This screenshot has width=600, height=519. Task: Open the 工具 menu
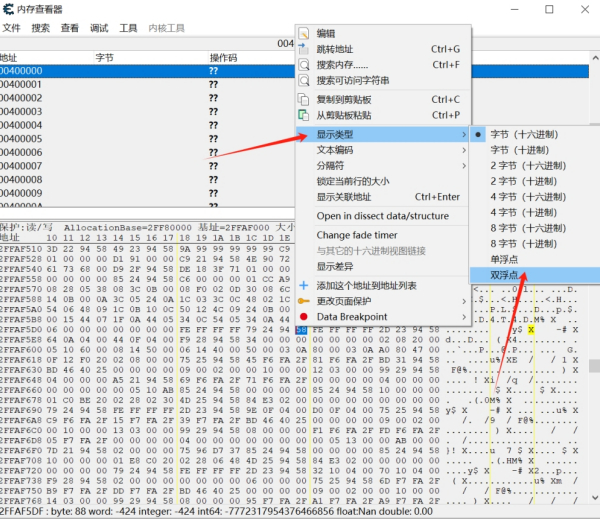[x=128, y=28]
